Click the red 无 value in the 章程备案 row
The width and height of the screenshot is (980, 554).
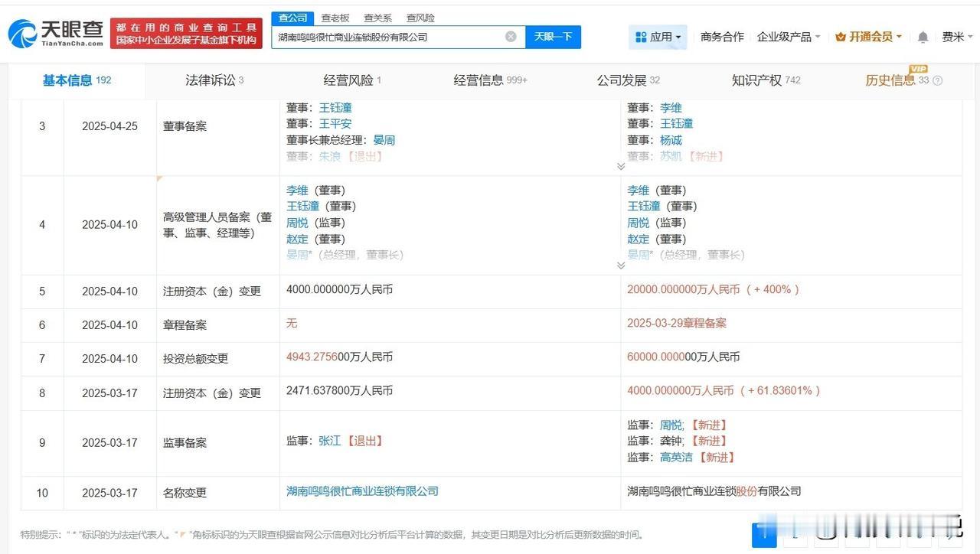(292, 323)
